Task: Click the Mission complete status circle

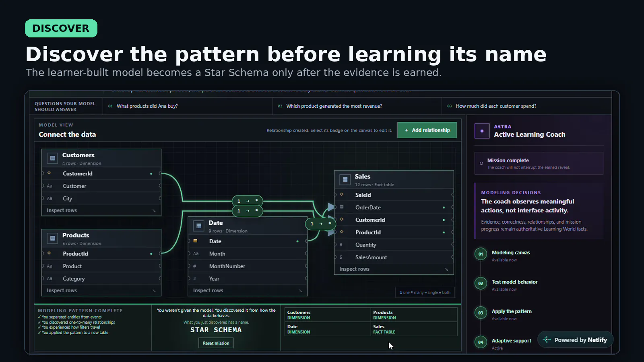Action: coord(481,163)
